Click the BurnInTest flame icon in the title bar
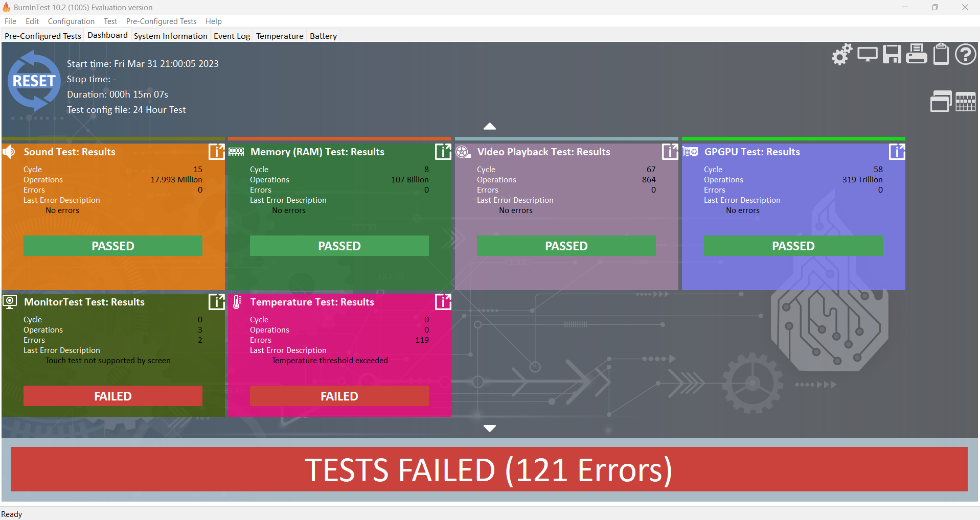The height and width of the screenshot is (520, 980). coord(7,7)
